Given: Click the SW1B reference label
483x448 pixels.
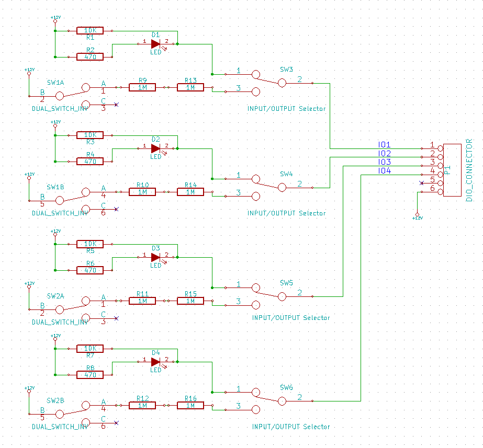Looking at the screenshot, I should click(55, 187).
